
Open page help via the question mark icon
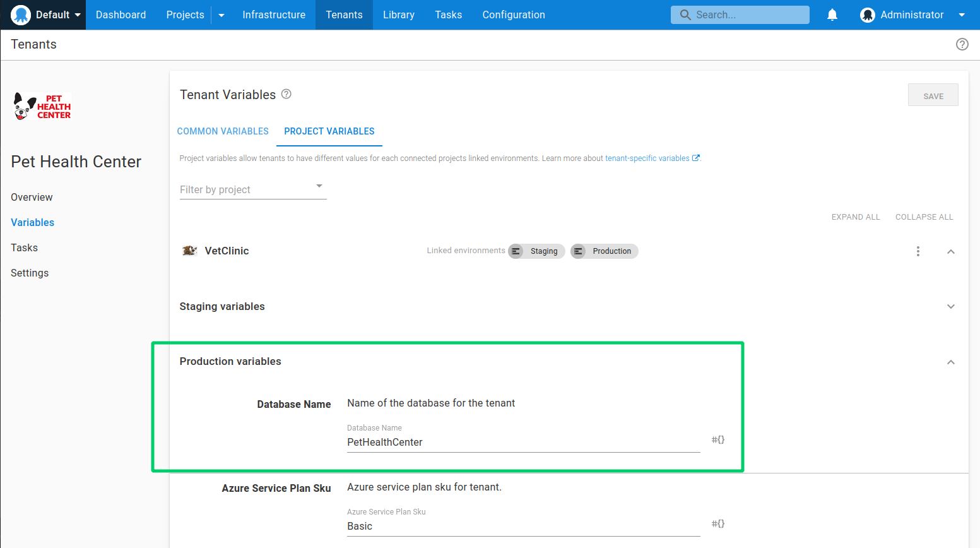pyautogui.click(x=962, y=44)
